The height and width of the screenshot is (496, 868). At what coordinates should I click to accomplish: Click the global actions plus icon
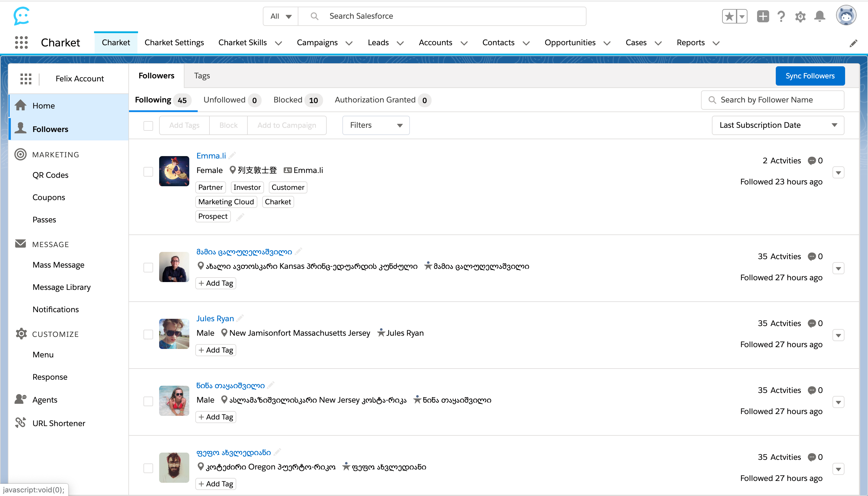point(763,16)
